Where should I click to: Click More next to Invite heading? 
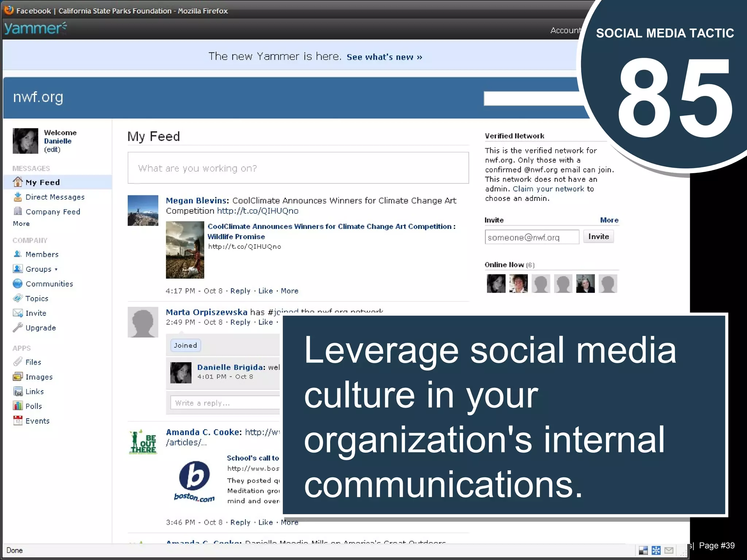coord(609,220)
